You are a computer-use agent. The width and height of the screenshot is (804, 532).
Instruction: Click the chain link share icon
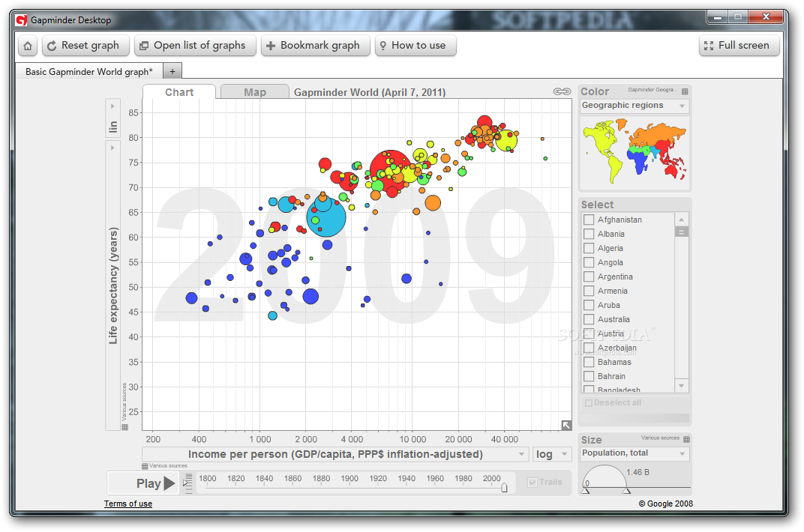tap(562, 91)
